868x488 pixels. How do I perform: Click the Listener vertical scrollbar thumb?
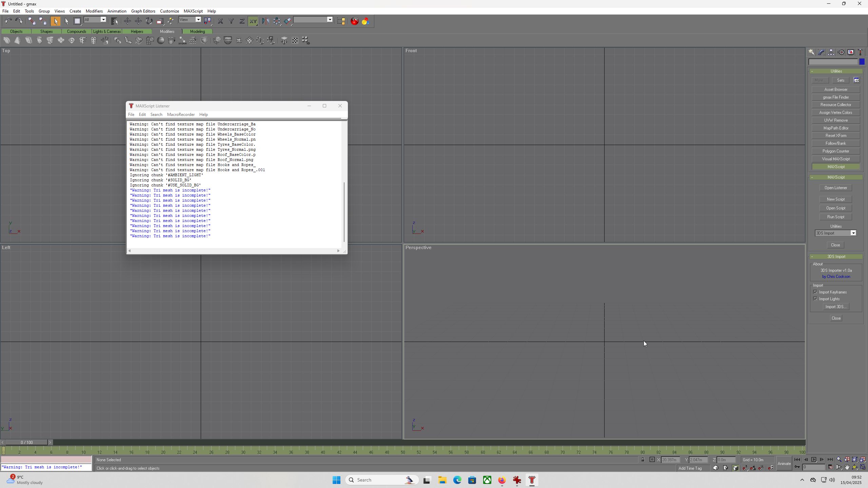pyautogui.click(x=344, y=212)
